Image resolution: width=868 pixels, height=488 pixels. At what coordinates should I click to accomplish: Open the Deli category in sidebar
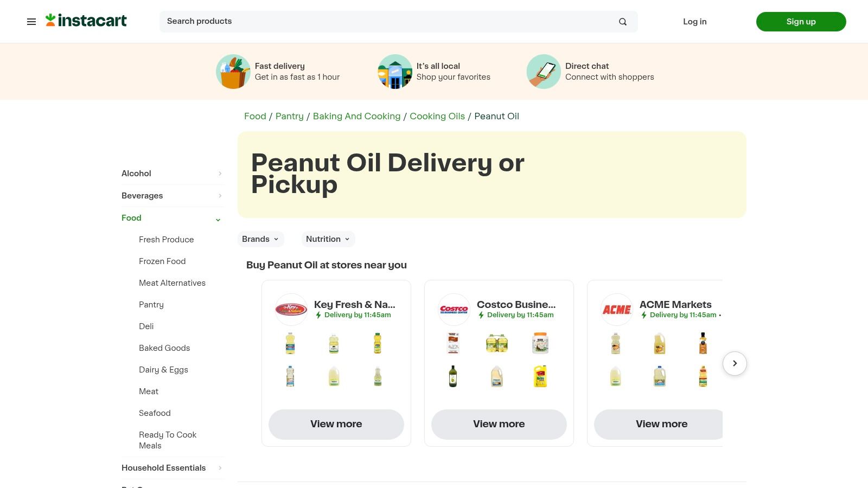coord(146,326)
